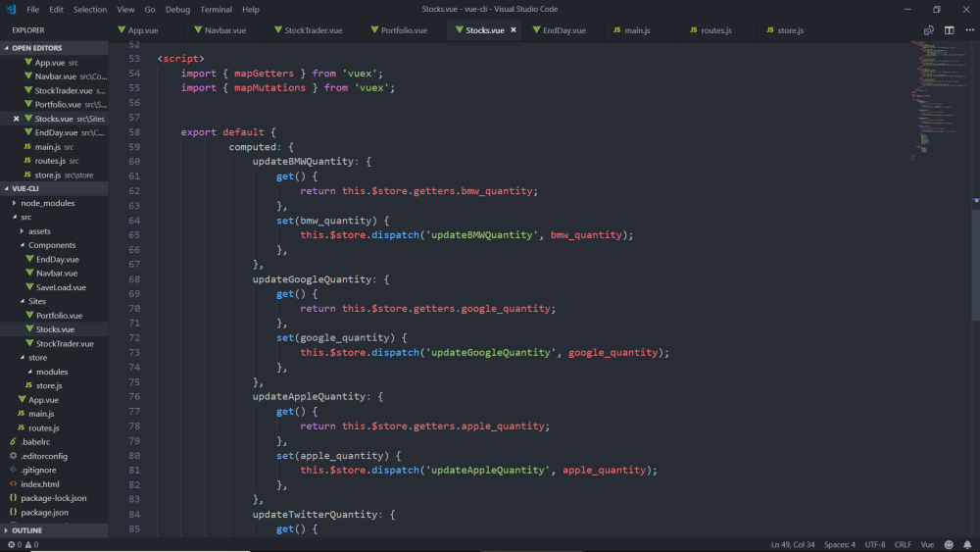Open package.json from the explorer
Screen dimensions: 980x552
coord(44,512)
